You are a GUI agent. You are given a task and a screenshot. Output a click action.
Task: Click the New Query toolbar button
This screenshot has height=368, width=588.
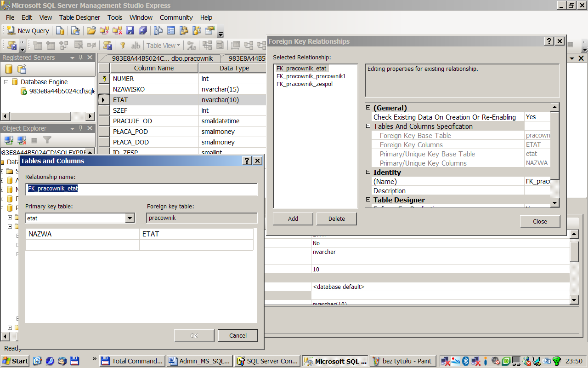click(28, 31)
